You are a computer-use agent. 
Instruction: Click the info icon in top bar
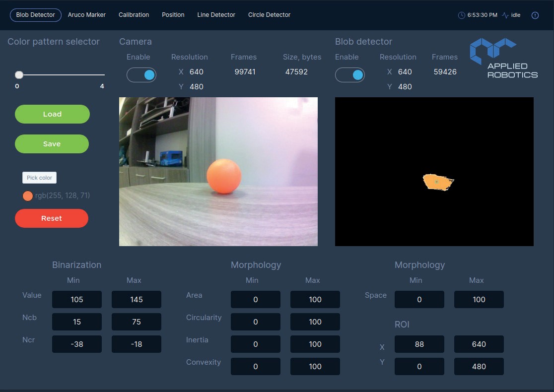coord(535,15)
